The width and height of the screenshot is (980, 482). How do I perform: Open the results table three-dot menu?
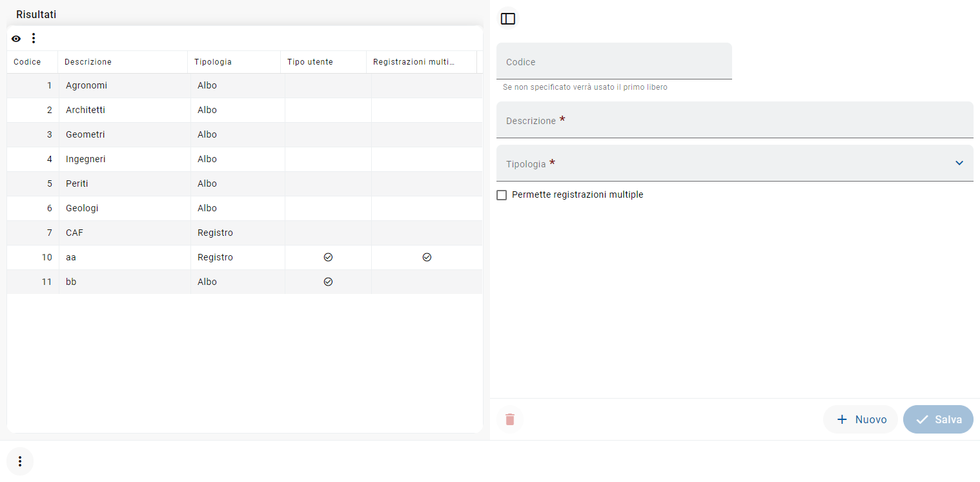[34, 38]
